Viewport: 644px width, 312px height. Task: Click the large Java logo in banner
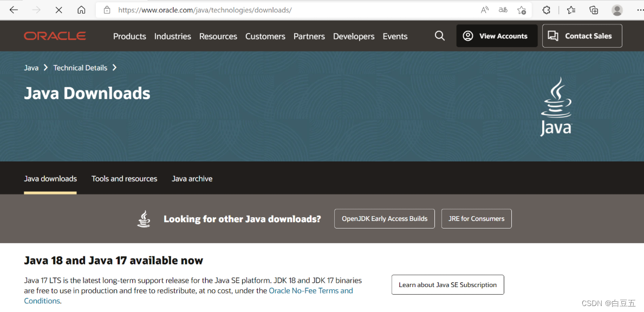(556, 106)
